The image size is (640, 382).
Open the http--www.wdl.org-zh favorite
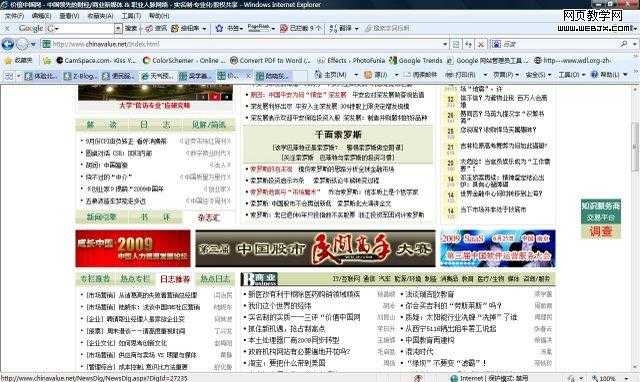(572, 60)
